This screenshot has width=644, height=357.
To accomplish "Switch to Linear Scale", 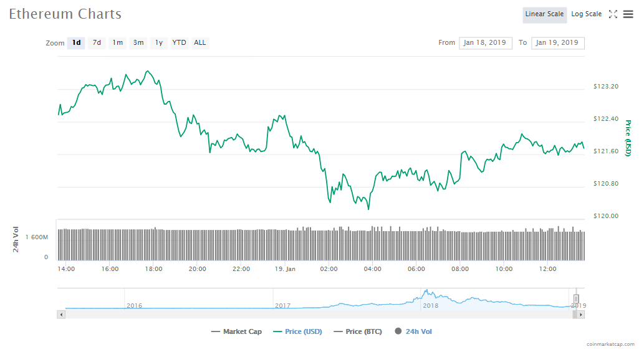I will [x=544, y=14].
